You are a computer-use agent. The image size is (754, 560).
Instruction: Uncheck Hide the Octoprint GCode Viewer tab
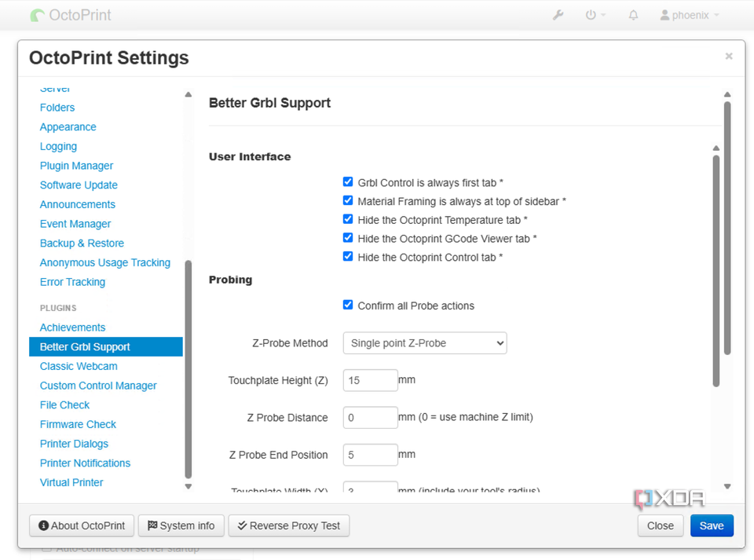click(348, 237)
